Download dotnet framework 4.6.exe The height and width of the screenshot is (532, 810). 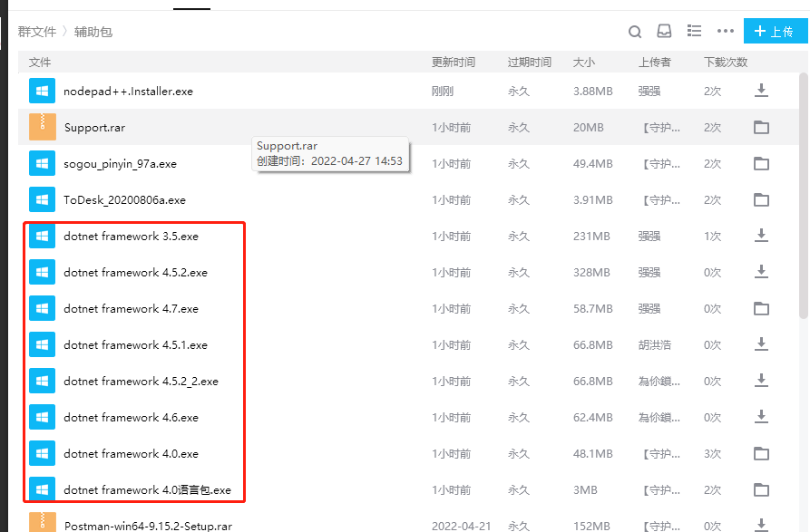761,417
